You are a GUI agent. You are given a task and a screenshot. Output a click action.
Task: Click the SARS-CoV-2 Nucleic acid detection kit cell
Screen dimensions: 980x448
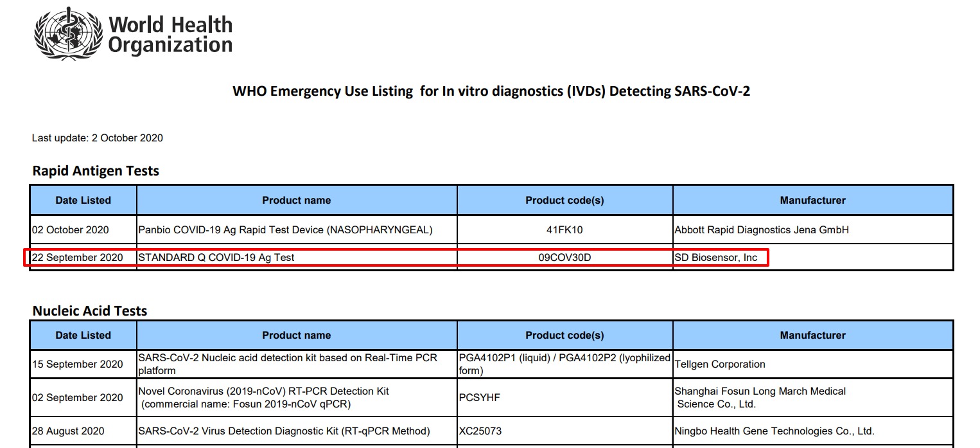(297, 364)
